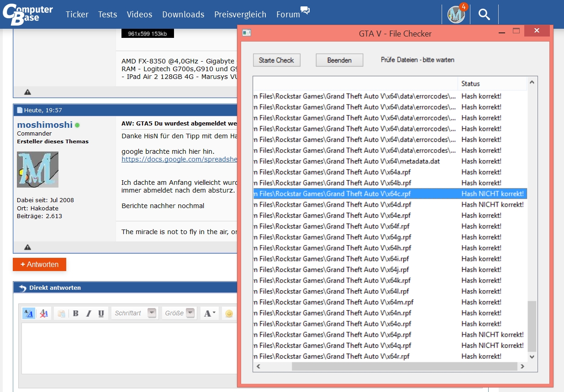Toggle the editor source mode A/A icon
This screenshot has width=564, height=392.
28,313
